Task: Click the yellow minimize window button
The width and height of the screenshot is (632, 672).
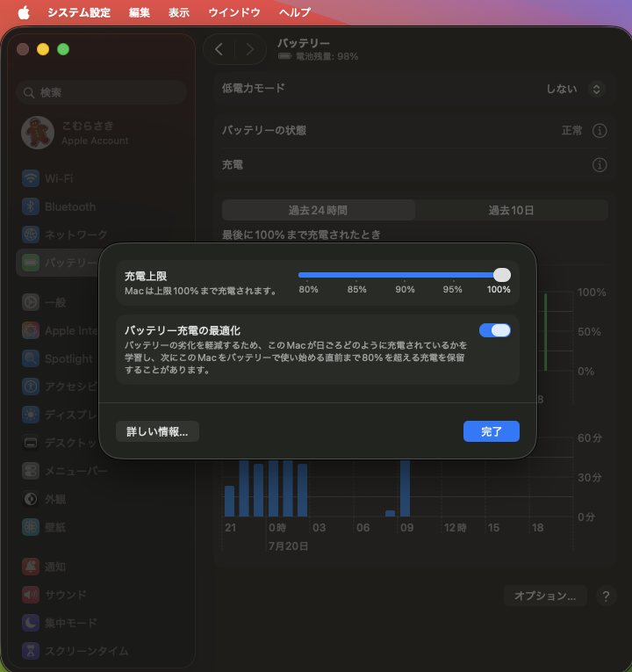Action: [43, 49]
